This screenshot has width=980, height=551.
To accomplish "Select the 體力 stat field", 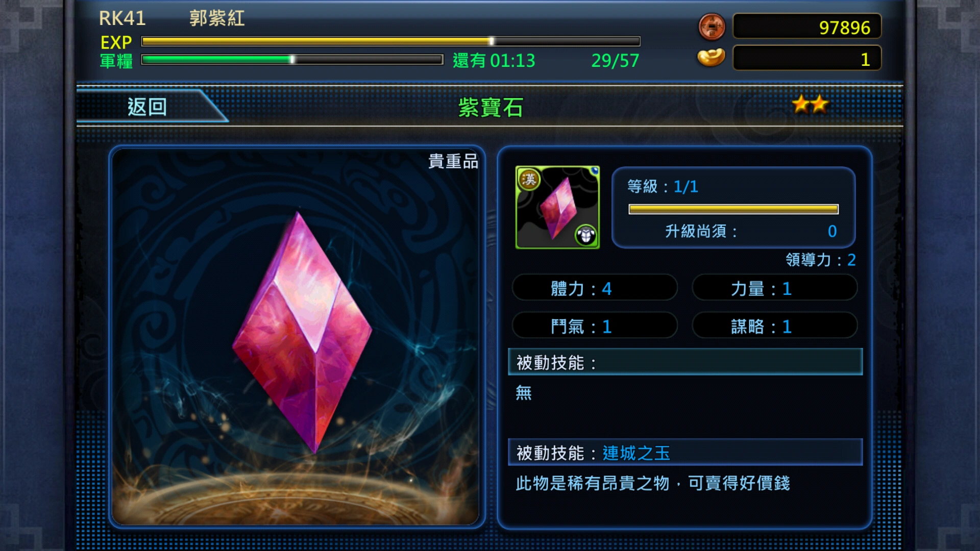I will tap(595, 288).
